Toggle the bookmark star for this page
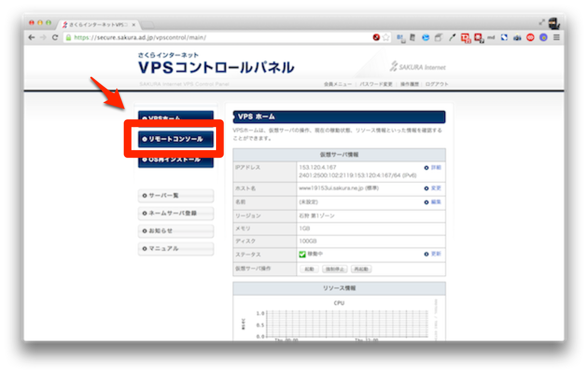The height and width of the screenshot is (374, 588). pyautogui.click(x=386, y=37)
